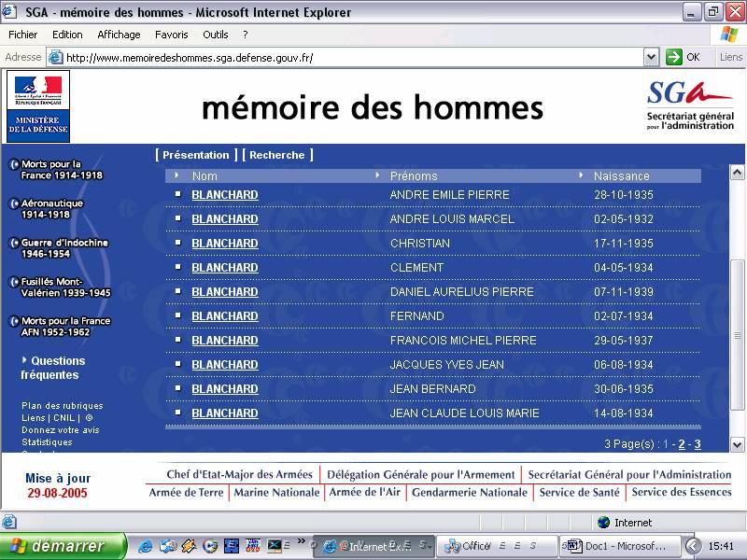Open the Outils menu
This screenshot has width=747, height=560.
tap(216, 35)
